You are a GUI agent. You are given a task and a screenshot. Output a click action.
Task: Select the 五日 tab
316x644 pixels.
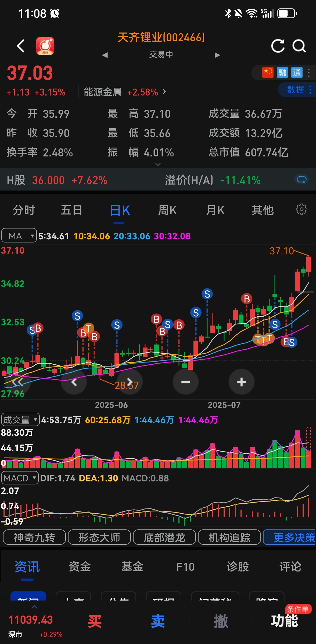click(x=71, y=210)
